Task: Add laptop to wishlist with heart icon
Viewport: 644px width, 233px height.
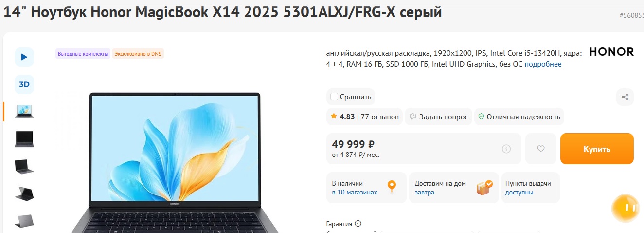Action: [541, 149]
